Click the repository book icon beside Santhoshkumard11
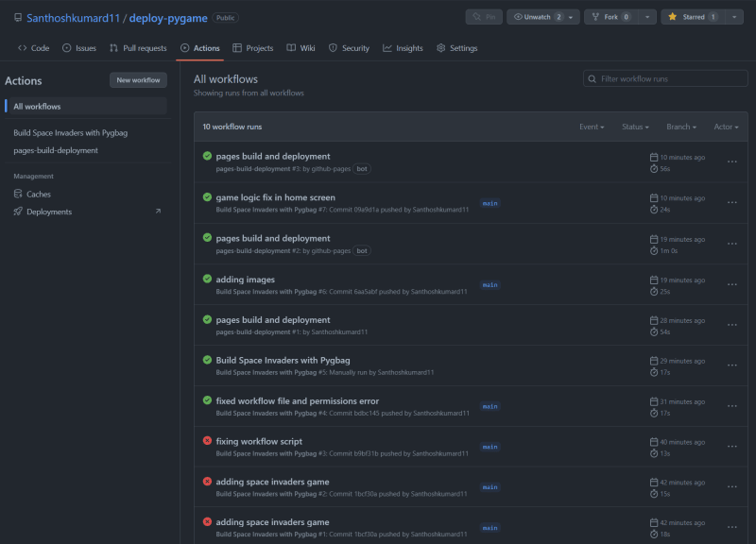 [x=18, y=18]
